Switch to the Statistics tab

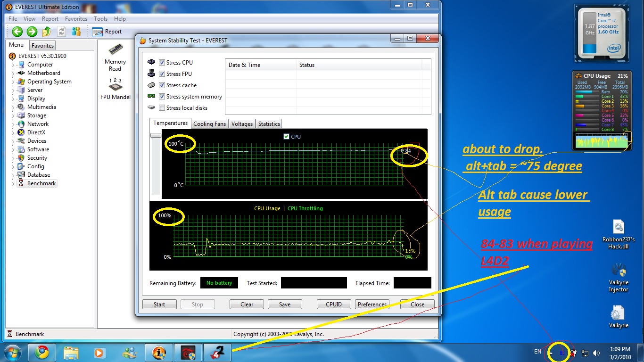click(269, 124)
